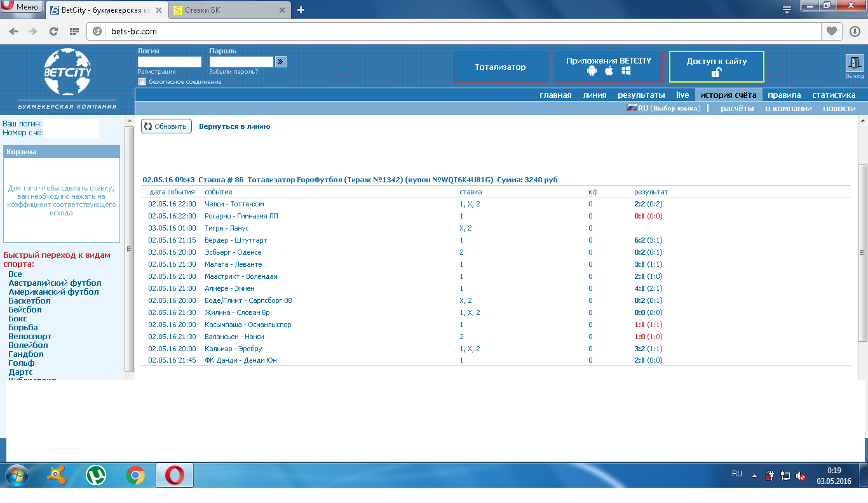
Task: Open the Приложения BETCITY banner
Action: (x=609, y=67)
